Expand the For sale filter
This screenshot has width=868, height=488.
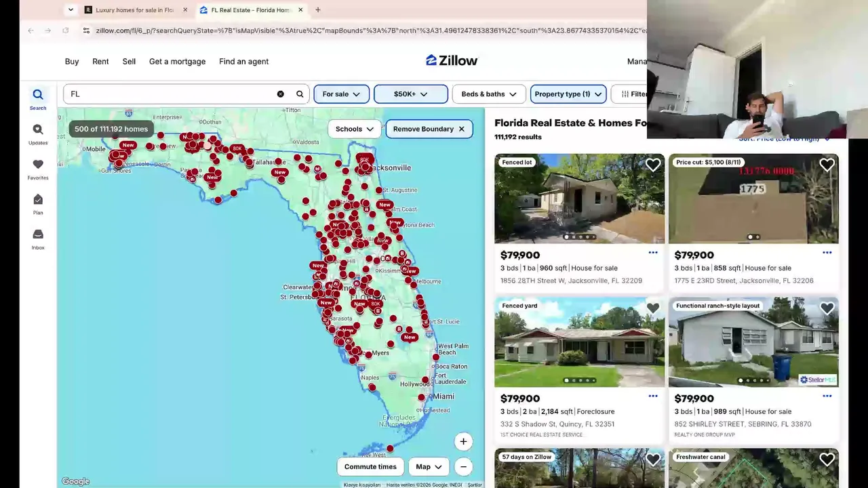[x=341, y=94]
